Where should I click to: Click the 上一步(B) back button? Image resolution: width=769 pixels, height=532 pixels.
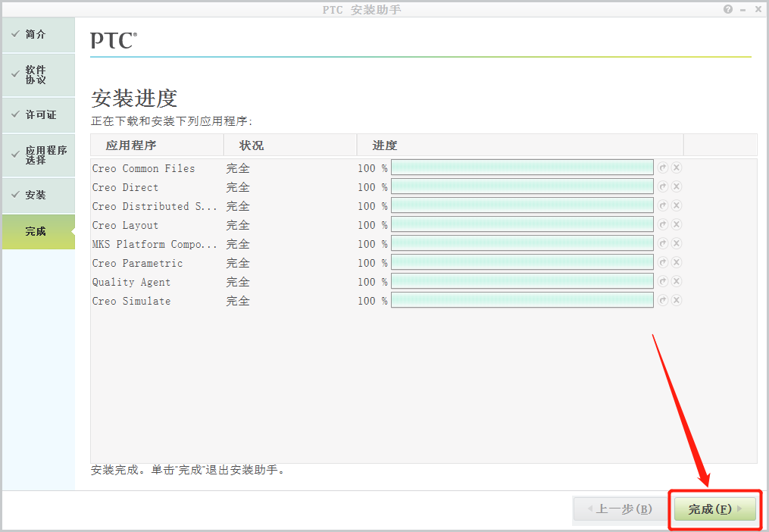620,509
